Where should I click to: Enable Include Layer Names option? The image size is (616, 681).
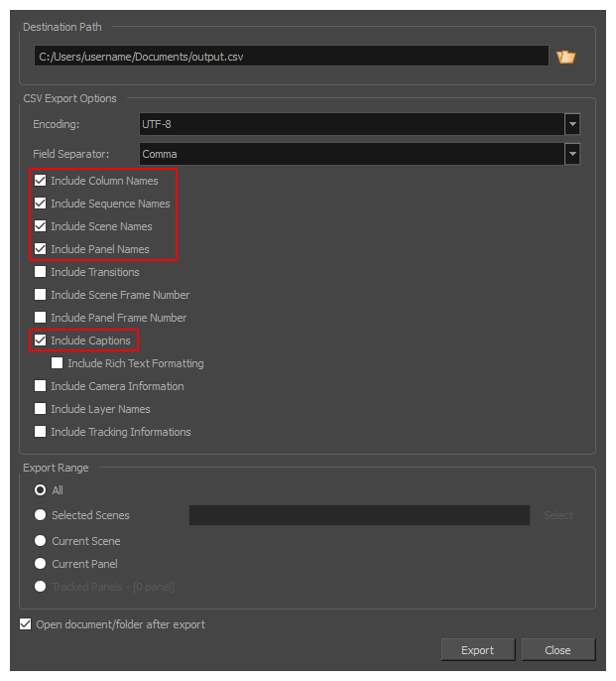41,409
